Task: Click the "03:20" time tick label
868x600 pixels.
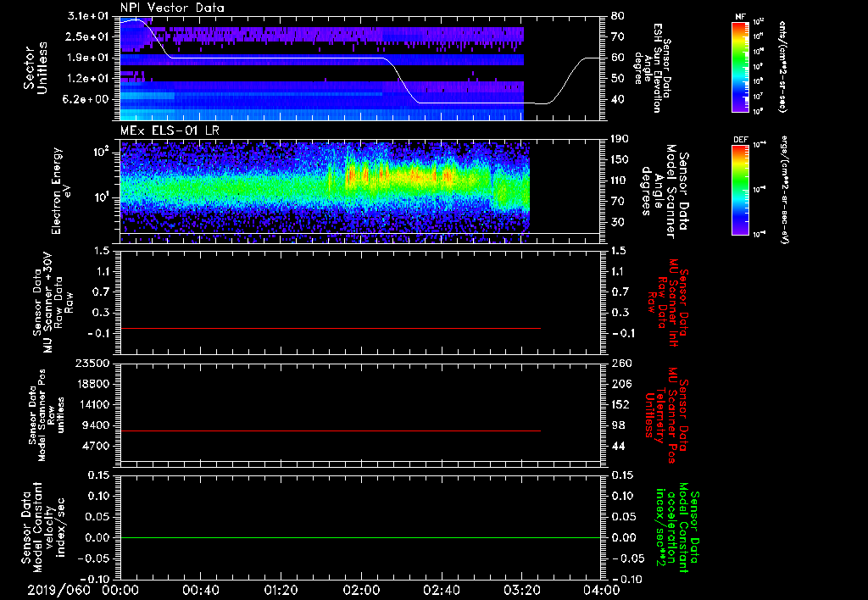Action: 521,590
